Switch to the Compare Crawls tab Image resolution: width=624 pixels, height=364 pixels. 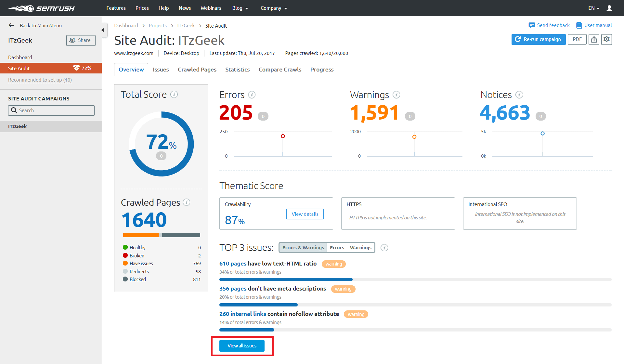click(x=280, y=70)
